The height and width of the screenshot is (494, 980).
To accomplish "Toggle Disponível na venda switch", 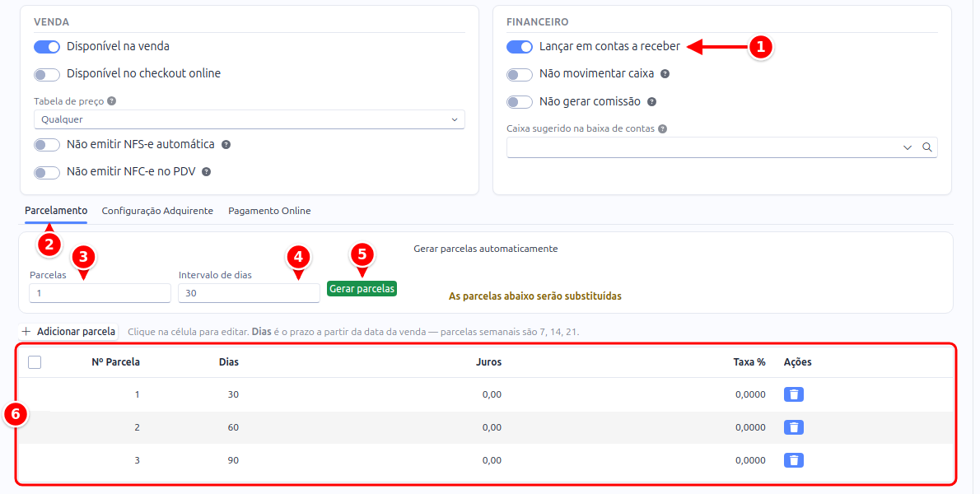I will [x=47, y=47].
